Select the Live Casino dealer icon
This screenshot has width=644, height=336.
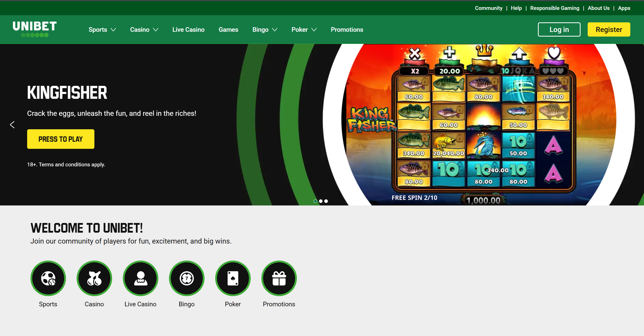pos(141,278)
